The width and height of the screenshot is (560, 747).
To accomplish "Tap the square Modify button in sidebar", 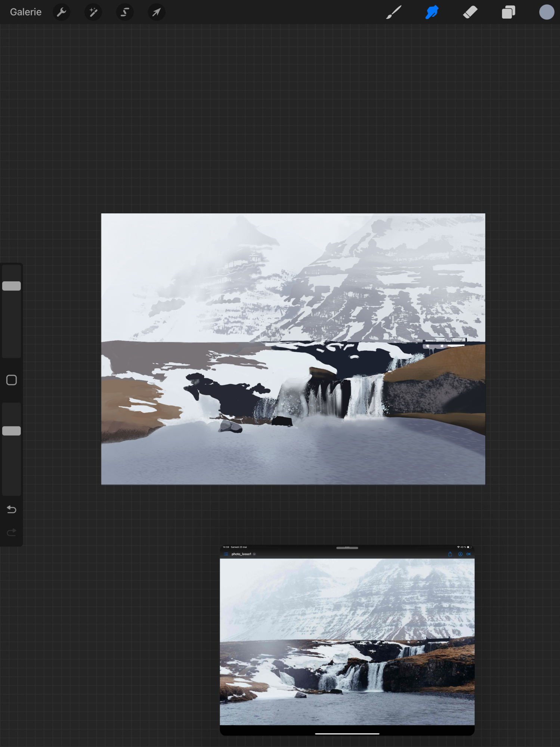I will click(12, 380).
